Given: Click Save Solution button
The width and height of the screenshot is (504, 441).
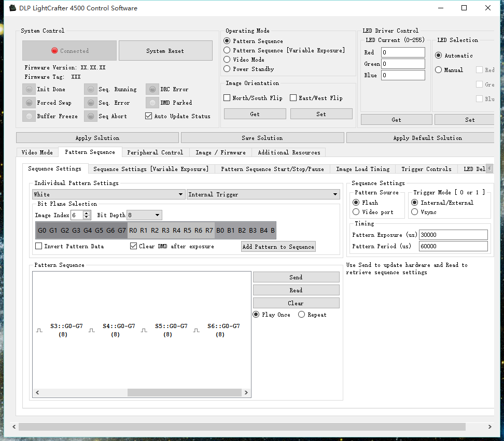Looking at the screenshot, I should (262, 138).
